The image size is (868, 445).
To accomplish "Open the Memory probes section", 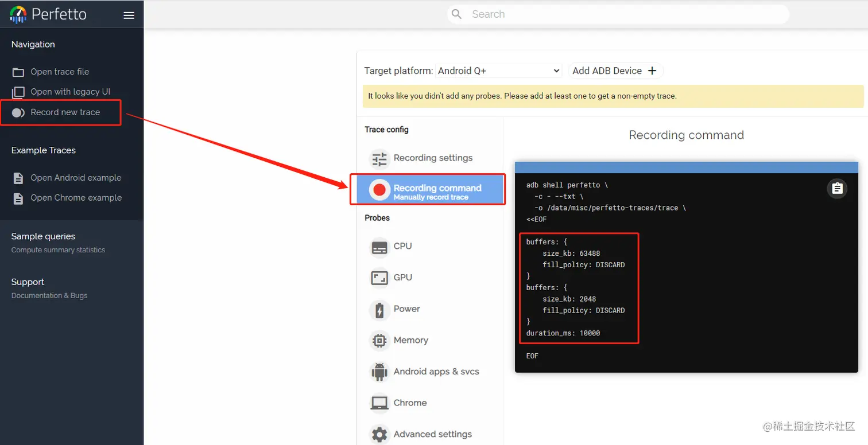I will tap(430, 341).
